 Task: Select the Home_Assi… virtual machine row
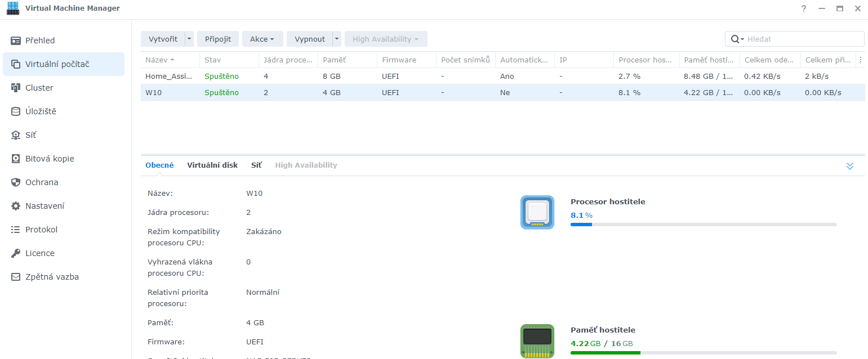[502, 76]
